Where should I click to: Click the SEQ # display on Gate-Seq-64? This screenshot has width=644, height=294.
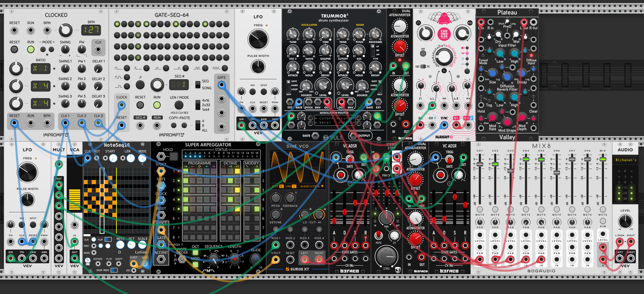click(x=179, y=84)
